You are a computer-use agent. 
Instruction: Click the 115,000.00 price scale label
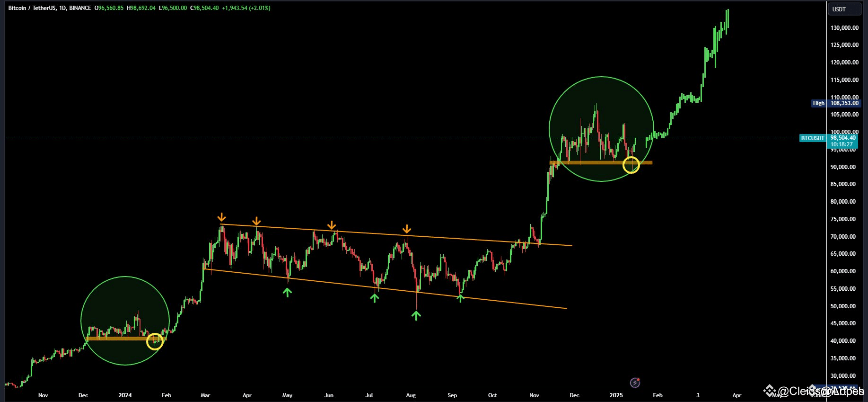(x=844, y=80)
